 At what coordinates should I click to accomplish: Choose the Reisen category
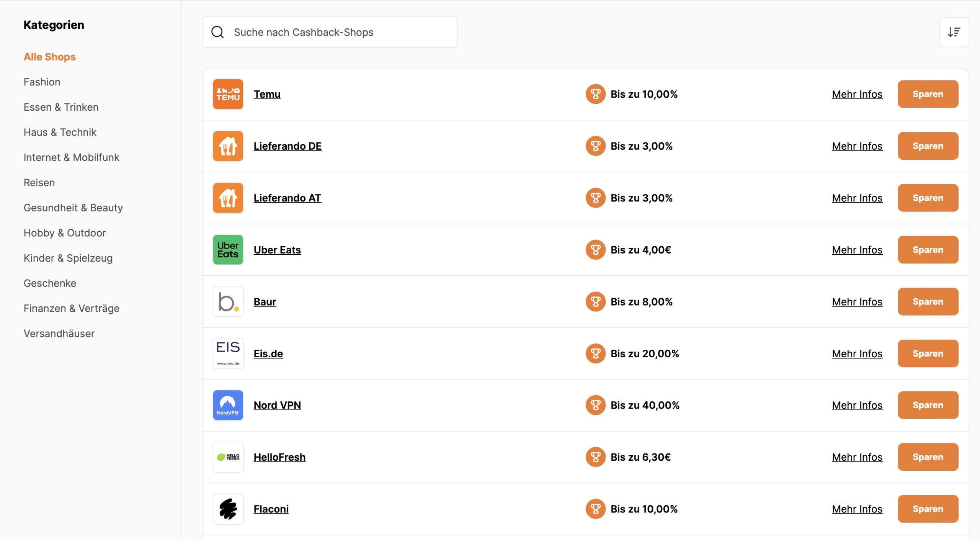39,183
